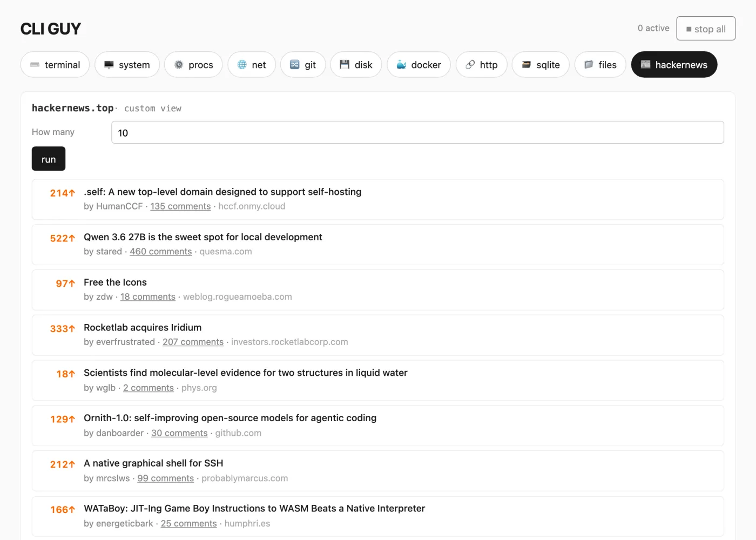Click the liquid water structures story title
This screenshot has height=540, width=756.
pyautogui.click(x=246, y=373)
